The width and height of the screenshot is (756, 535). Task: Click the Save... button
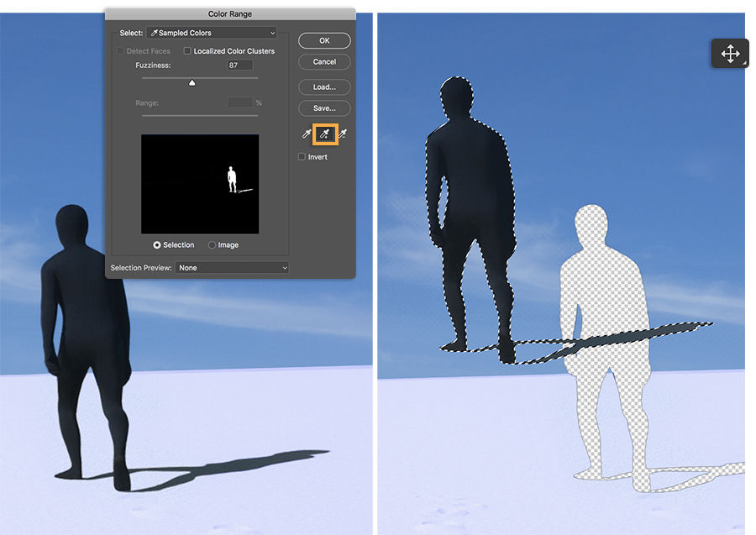324,108
